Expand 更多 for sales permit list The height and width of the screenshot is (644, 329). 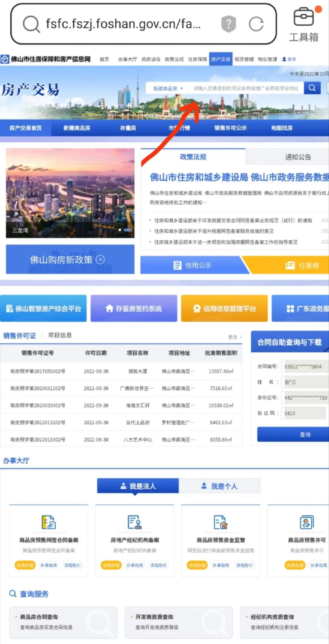click(235, 337)
